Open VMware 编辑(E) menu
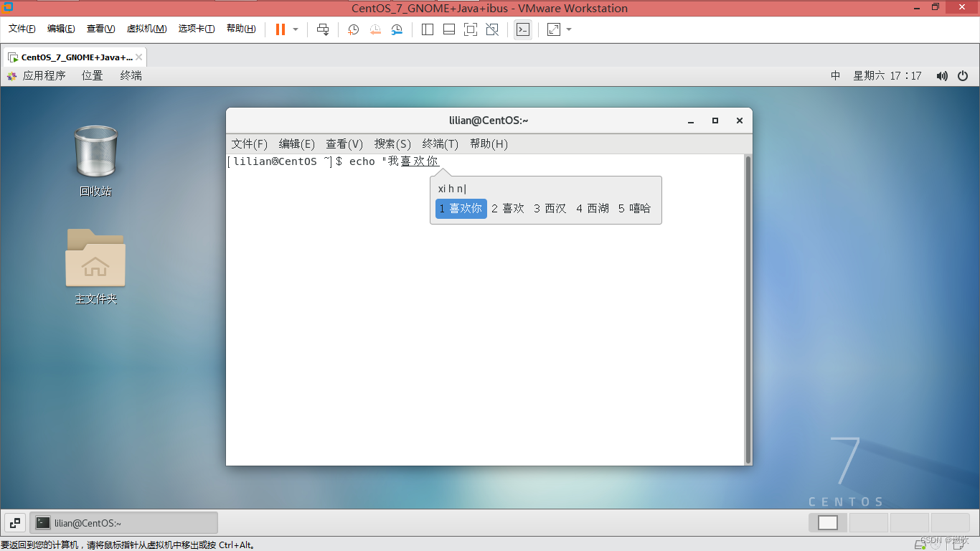The width and height of the screenshot is (980, 551). pos(61,29)
